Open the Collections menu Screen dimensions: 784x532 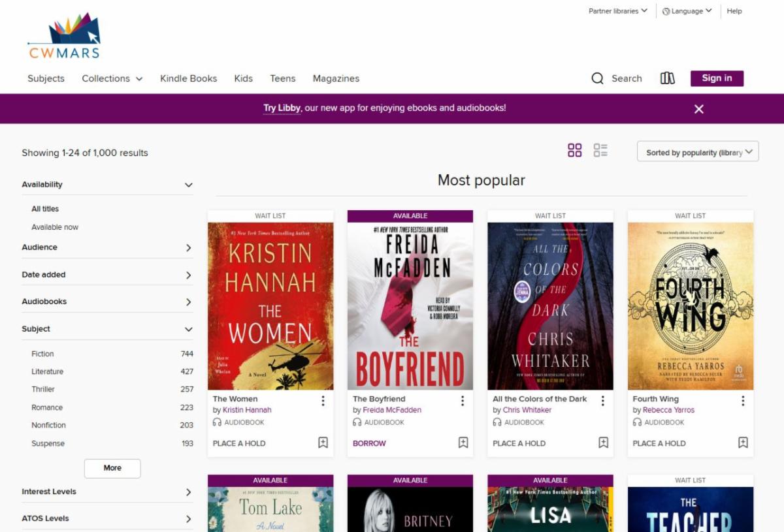pos(112,78)
